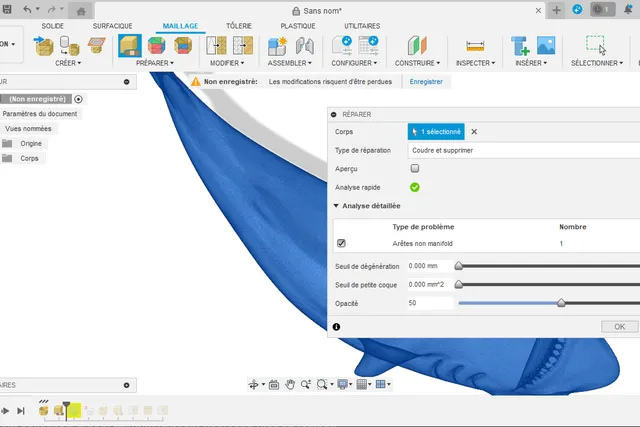This screenshot has width=640, height=427.
Task: Switch to the SURFACIQUE tab
Action: pyautogui.click(x=112, y=26)
